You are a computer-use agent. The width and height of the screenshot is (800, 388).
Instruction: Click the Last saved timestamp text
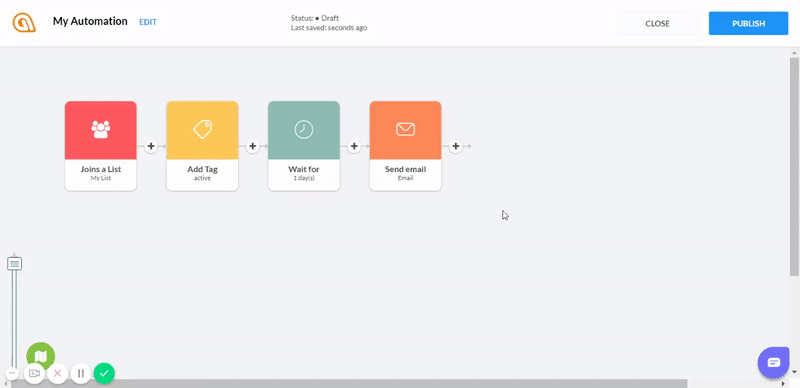[329, 28]
